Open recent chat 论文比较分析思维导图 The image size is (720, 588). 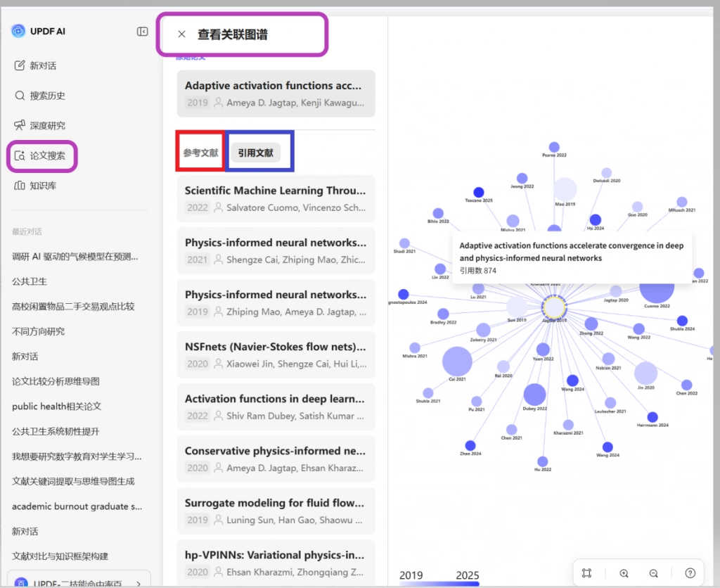click(56, 381)
